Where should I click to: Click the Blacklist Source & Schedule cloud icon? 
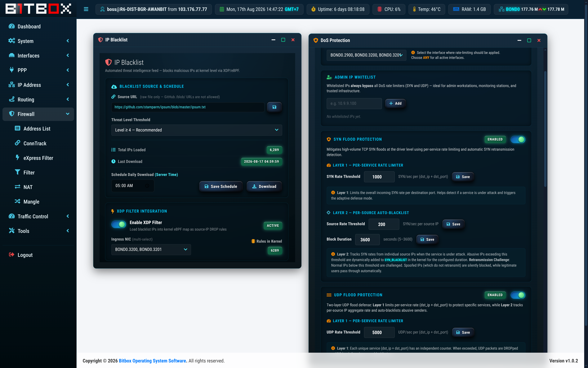tap(114, 86)
